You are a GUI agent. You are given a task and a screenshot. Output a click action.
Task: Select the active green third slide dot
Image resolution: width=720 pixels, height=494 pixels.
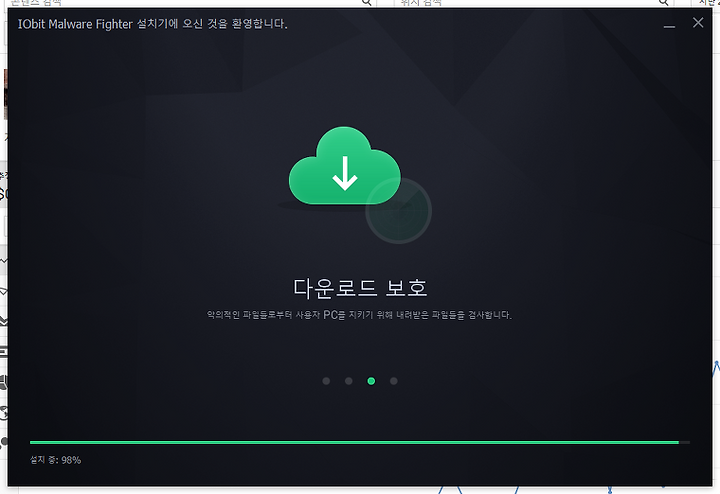371,381
